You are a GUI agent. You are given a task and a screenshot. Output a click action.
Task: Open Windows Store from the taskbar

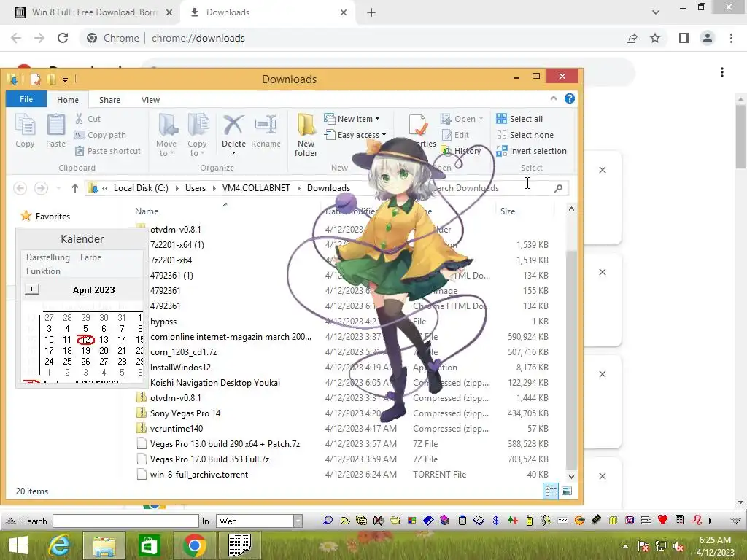pos(149,545)
